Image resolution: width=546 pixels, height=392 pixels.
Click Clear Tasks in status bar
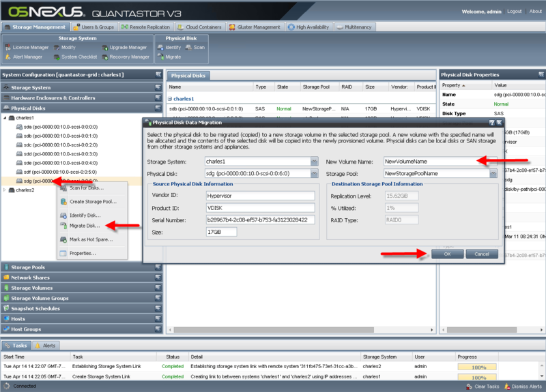483,387
